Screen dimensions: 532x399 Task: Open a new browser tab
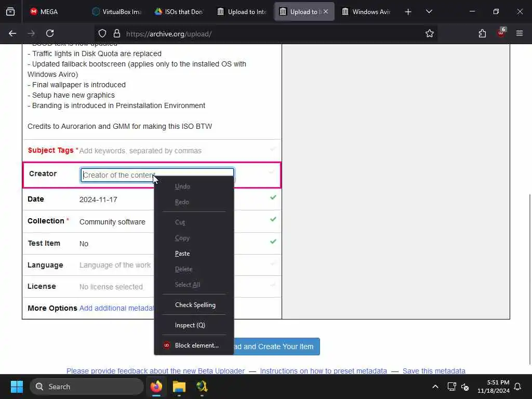coord(408,12)
